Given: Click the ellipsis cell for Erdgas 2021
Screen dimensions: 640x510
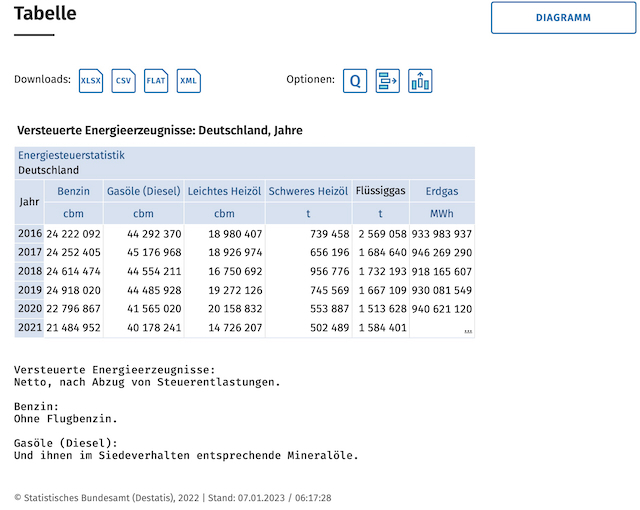Looking at the screenshot, I should [x=442, y=328].
